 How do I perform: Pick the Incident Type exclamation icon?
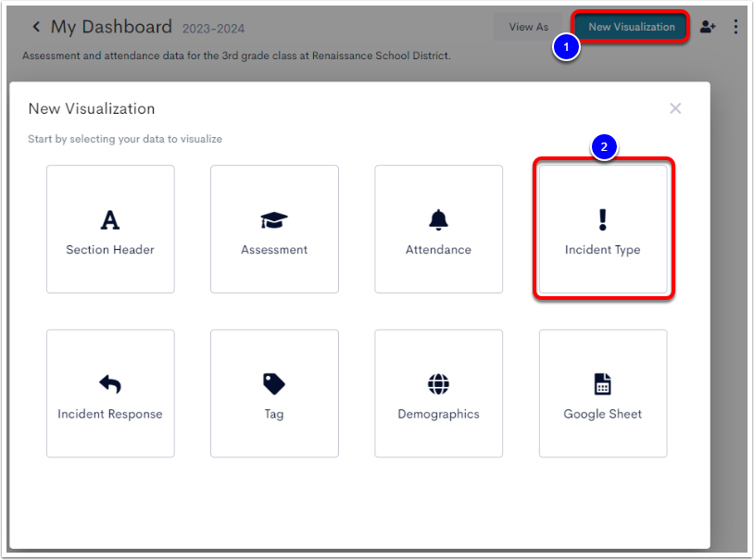pyautogui.click(x=602, y=219)
